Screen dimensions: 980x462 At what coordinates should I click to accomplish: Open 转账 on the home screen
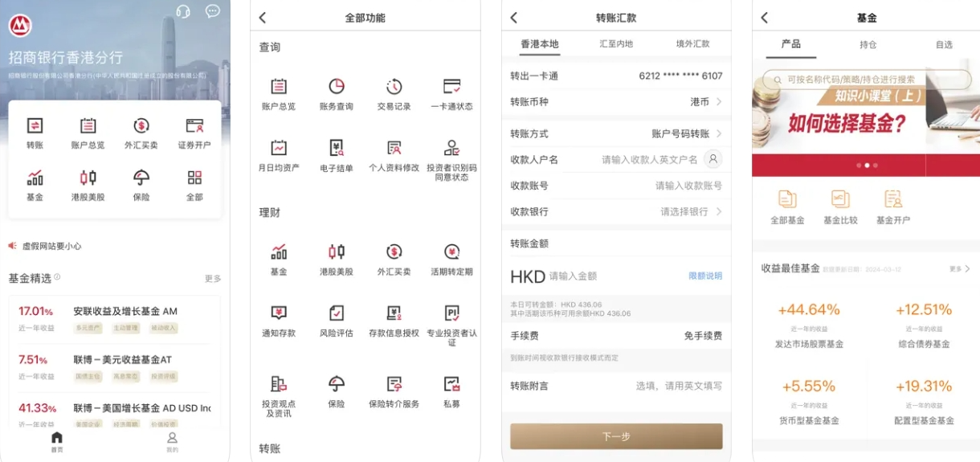point(35,134)
